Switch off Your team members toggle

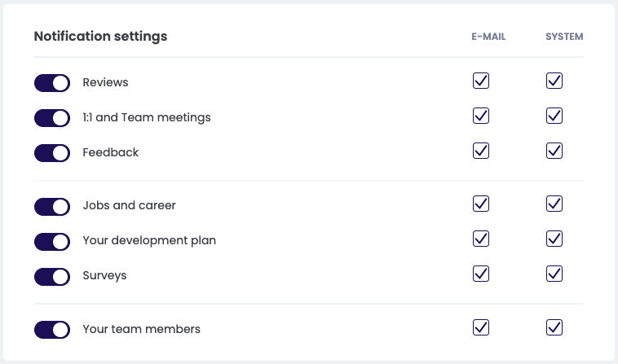point(52,330)
